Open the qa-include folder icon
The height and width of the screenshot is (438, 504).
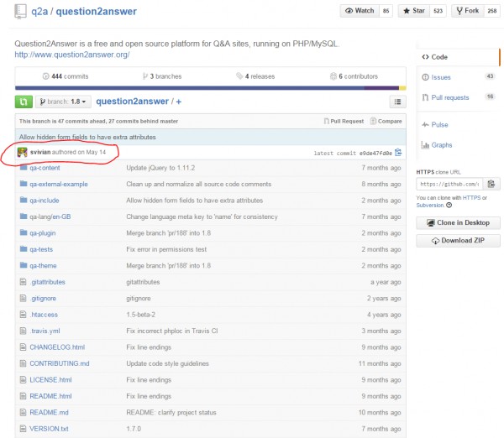[23, 201]
